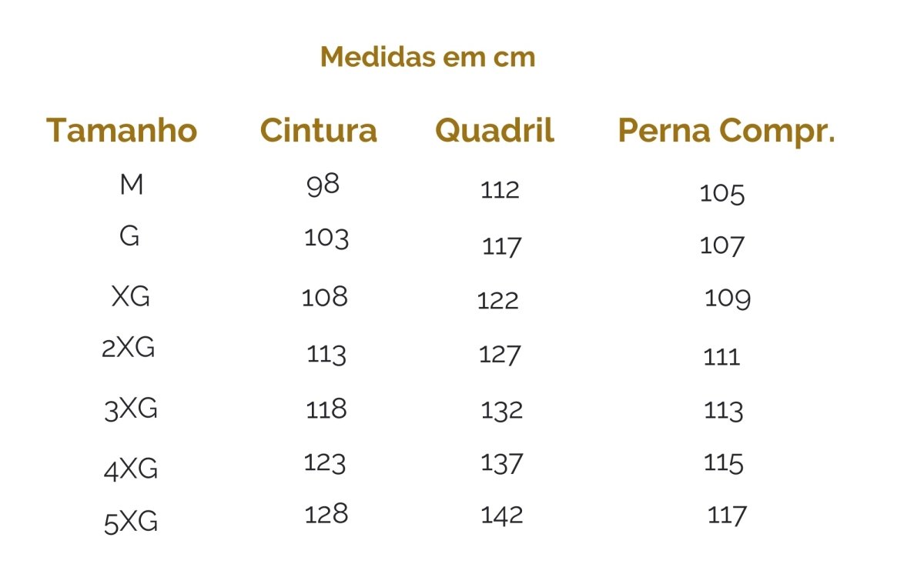Click the leg length value 115

(x=724, y=463)
